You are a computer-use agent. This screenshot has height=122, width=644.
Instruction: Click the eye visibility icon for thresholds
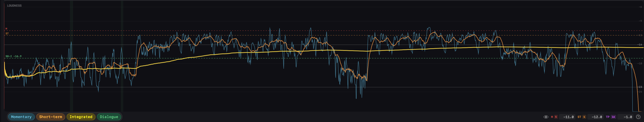click(546, 117)
